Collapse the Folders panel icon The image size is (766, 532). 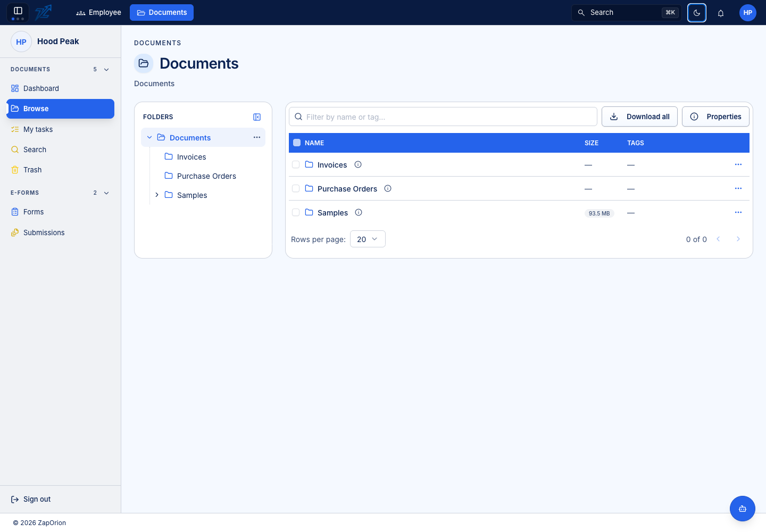257,117
